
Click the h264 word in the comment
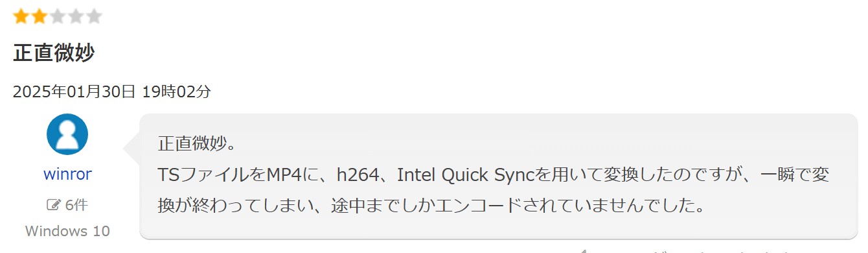point(358,175)
